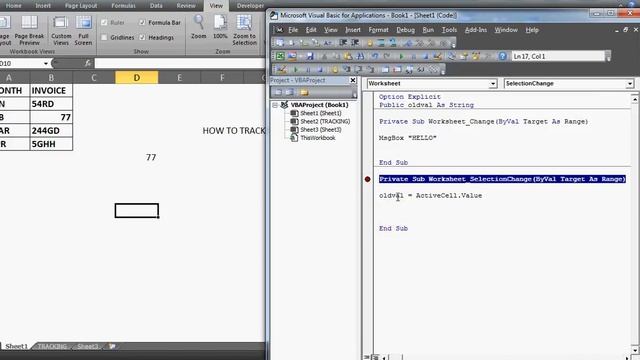The image size is (640, 360).
Task: Select Sheet2 (TRACKING) in project tree
Action: (325, 121)
